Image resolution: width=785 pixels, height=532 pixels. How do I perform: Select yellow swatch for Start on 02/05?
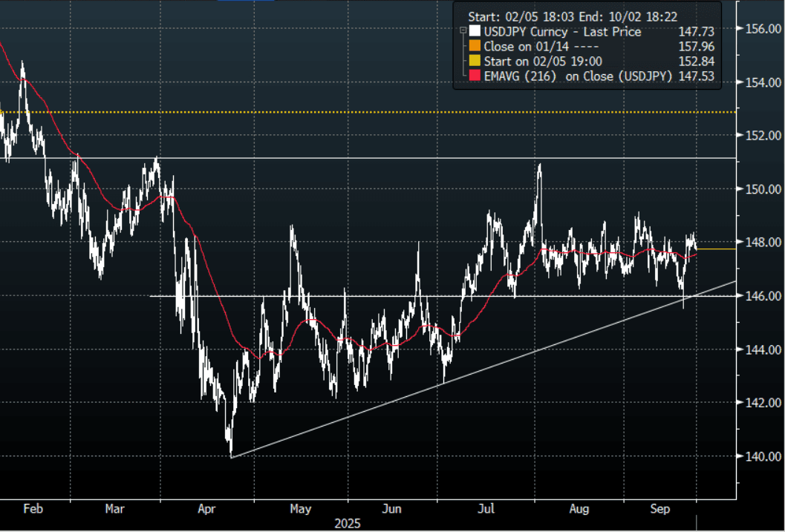475,61
